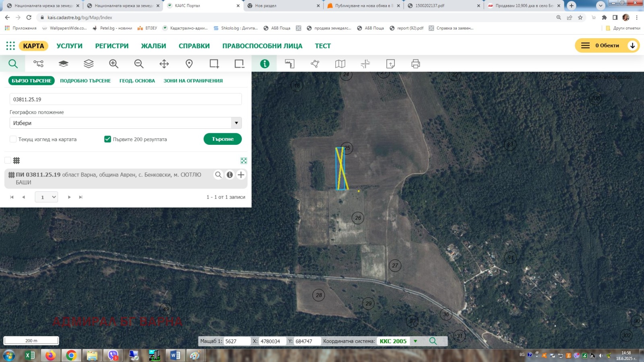The width and height of the screenshot is (644, 362).
Task: Click the print map icon
Action: click(x=415, y=64)
